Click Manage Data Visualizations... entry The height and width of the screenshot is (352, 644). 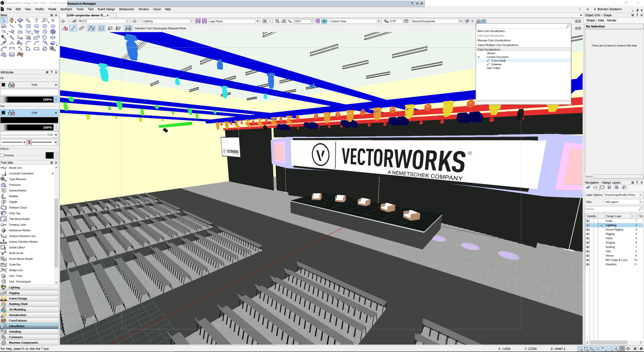click(495, 40)
